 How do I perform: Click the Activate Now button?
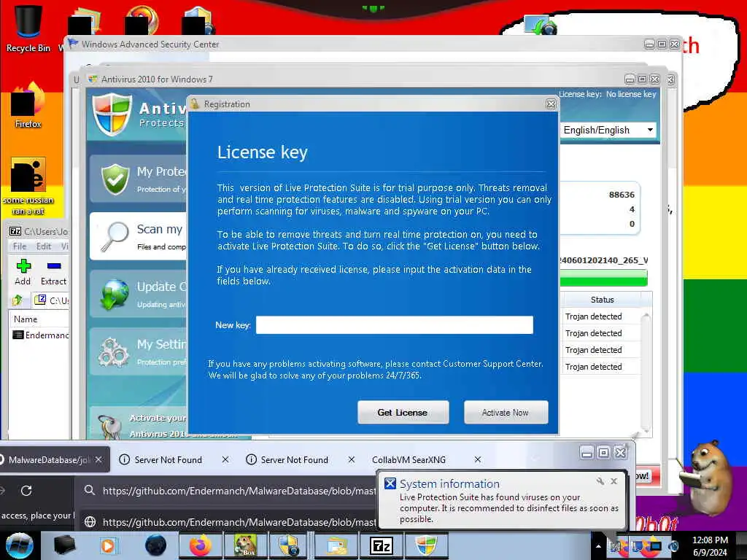click(506, 413)
